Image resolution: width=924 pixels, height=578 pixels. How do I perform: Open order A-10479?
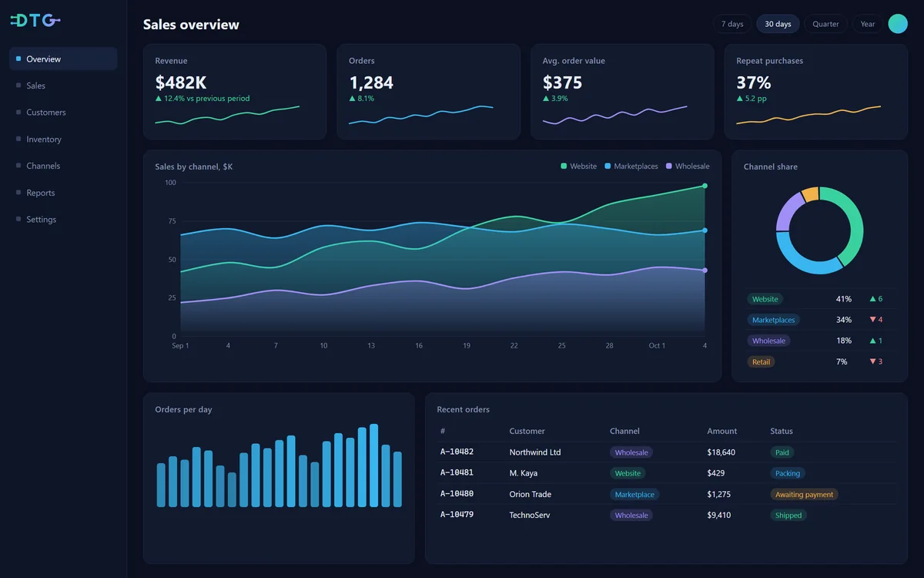click(x=457, y=515)
